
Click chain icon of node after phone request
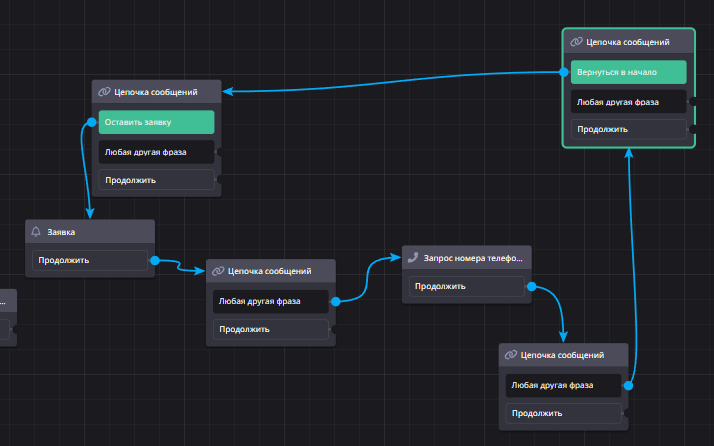click(x=510, y=355)
